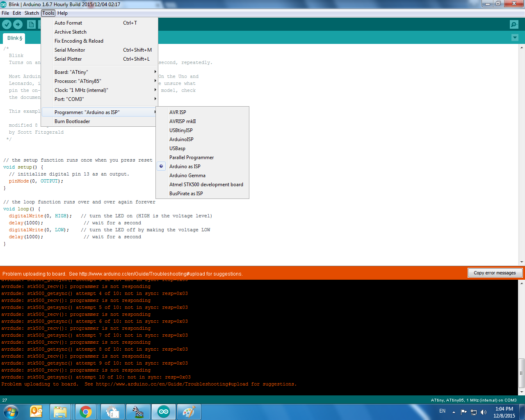The image size is (525, 420).
Task: Open File Explorer taskbar icon
Action: click(x=60, y=411)
